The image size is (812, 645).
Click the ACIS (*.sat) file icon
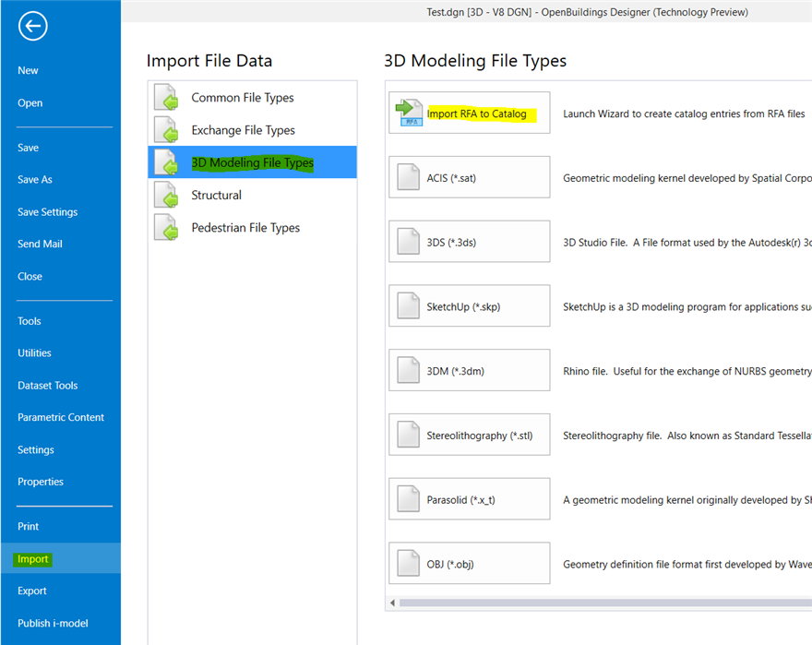(x=408, y=177)
